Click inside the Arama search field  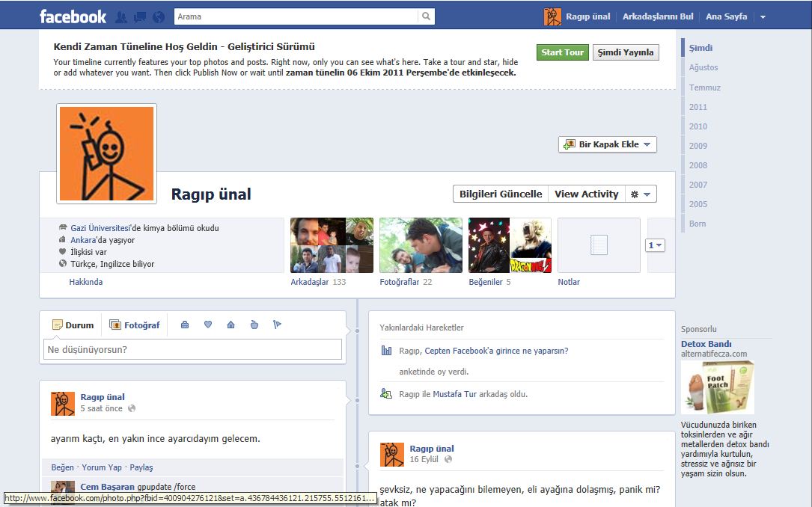[296, 16]
